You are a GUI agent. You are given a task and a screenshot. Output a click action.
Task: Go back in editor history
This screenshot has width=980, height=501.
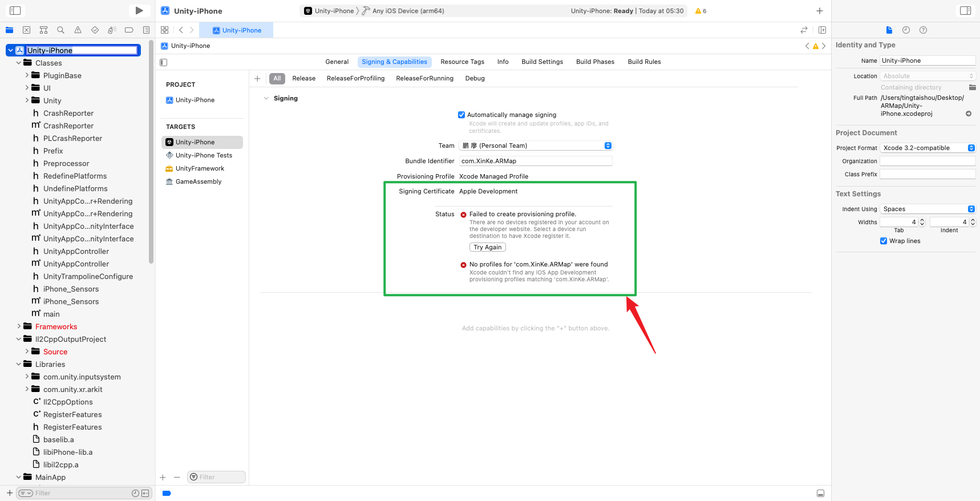(x=181, y=30)
